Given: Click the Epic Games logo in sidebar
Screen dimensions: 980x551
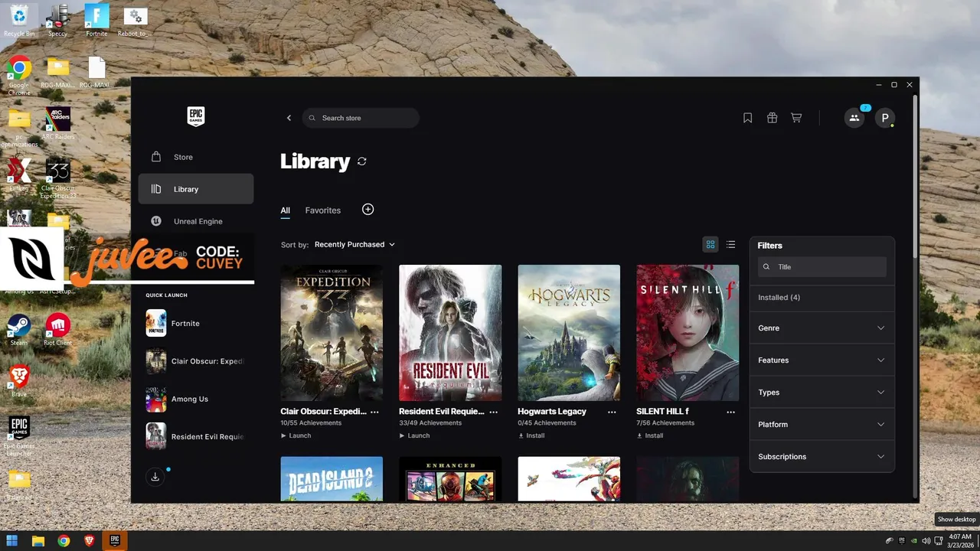Looking at the screenshot, I should click(196, 116).
